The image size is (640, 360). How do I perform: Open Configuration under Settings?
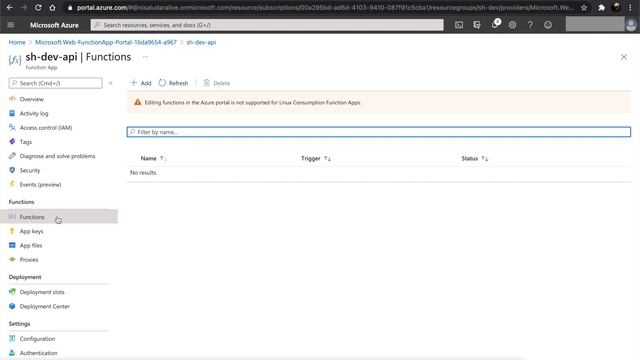pyautogui.click(x=37, y=339)
